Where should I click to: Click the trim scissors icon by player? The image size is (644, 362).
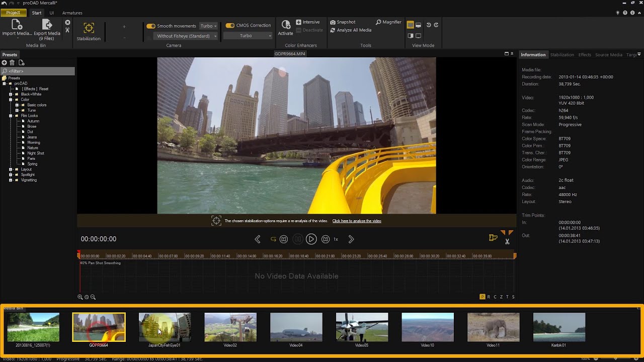(x=507, y=242)
